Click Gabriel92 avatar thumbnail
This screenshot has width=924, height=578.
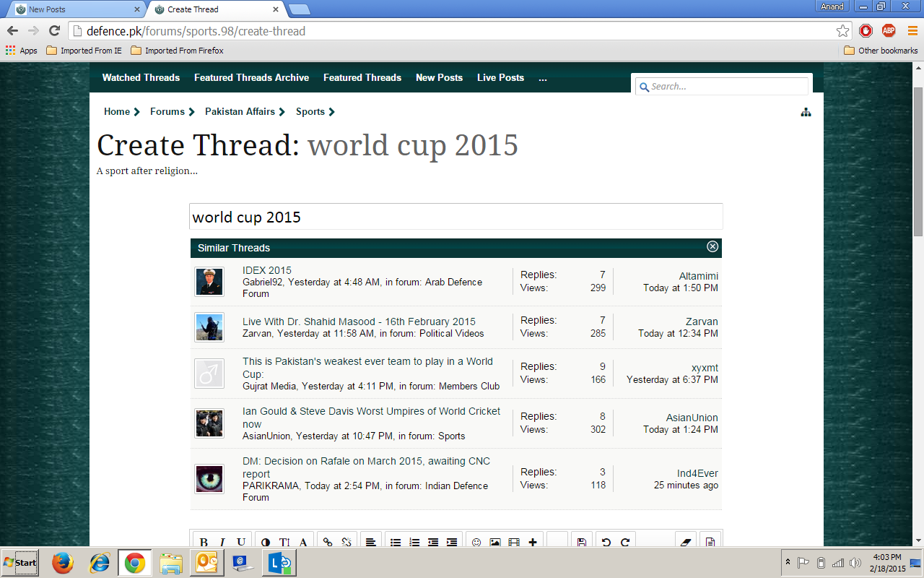209,282
